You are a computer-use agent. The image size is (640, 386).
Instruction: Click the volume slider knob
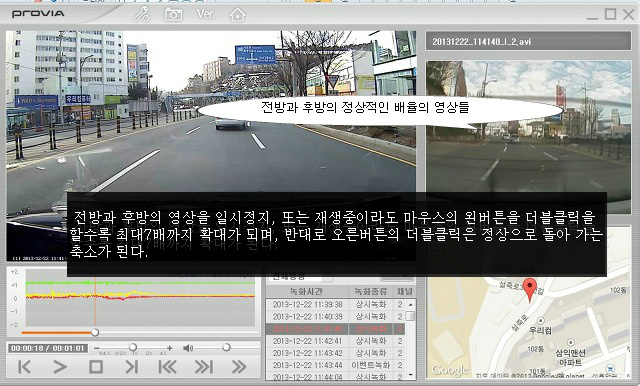[226, 347]
